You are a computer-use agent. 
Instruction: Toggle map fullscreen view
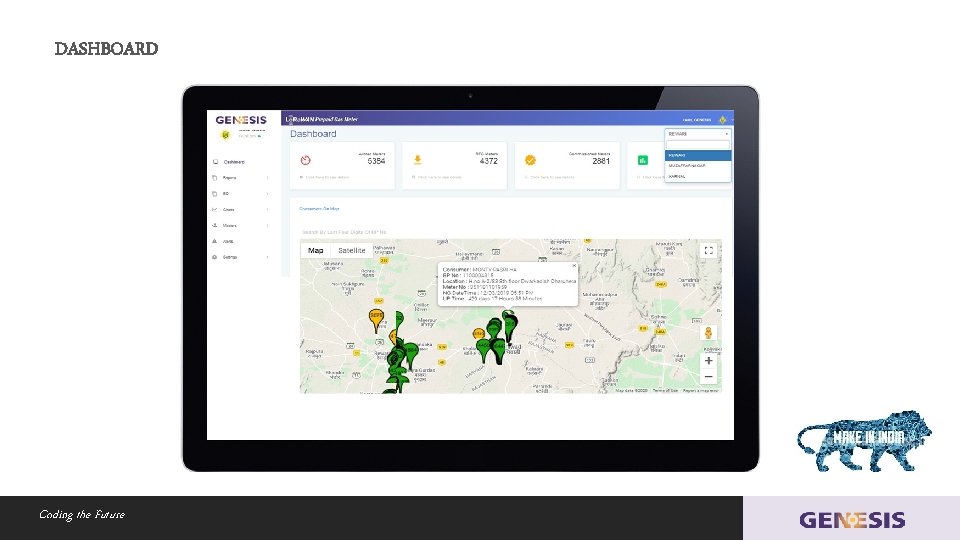708,250
